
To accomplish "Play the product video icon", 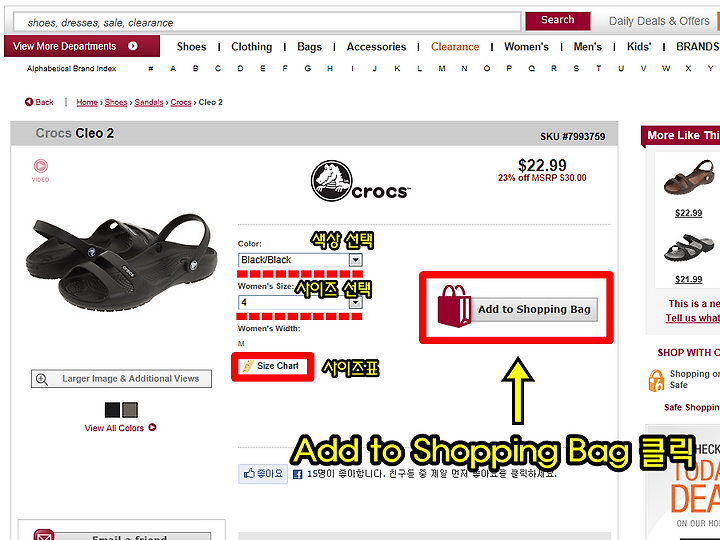I will tap(40, 166).
